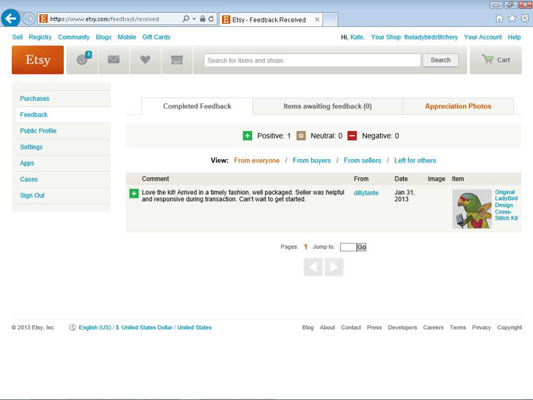Open the conversations envelope icon
533x400 pixels.
(114, 60)
